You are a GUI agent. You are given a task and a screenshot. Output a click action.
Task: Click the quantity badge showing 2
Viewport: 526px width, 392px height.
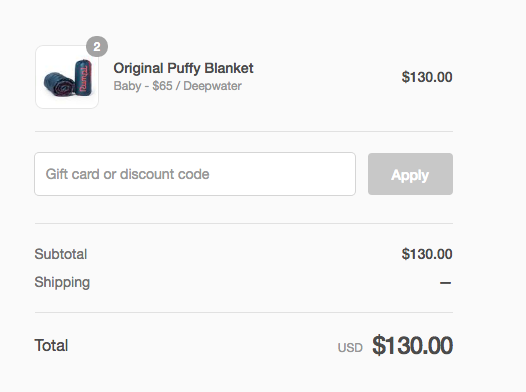97,47
